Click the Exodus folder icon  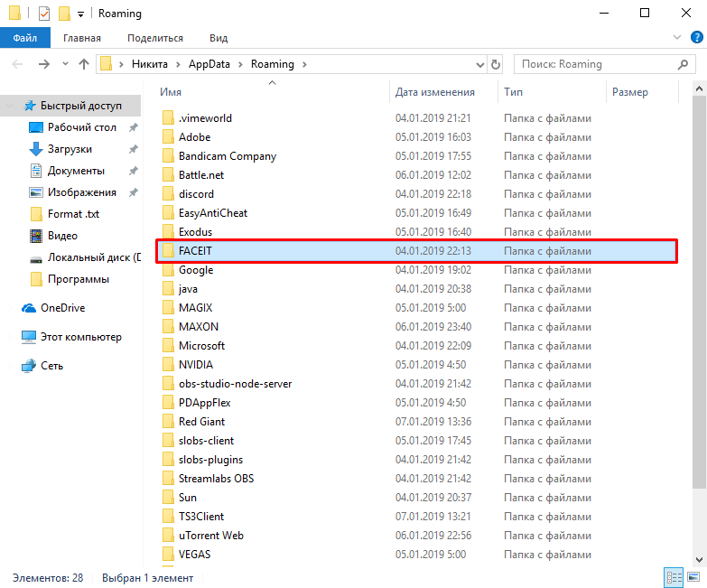[x=168, y=231]
